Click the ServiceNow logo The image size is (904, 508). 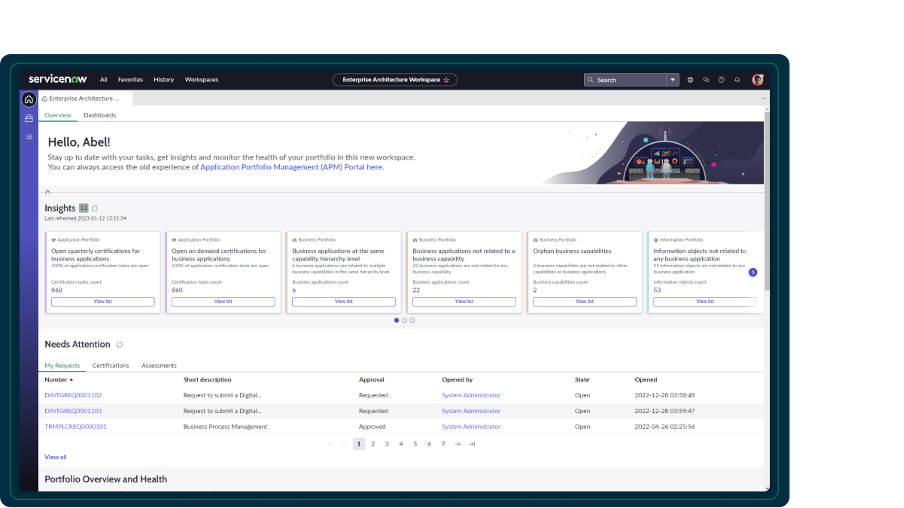(58, 79)
